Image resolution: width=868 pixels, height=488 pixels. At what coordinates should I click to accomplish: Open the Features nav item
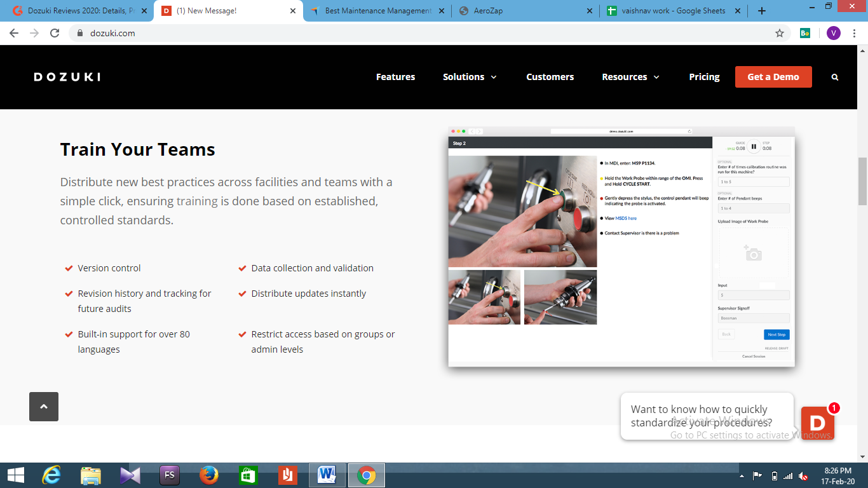coord(395,77)
